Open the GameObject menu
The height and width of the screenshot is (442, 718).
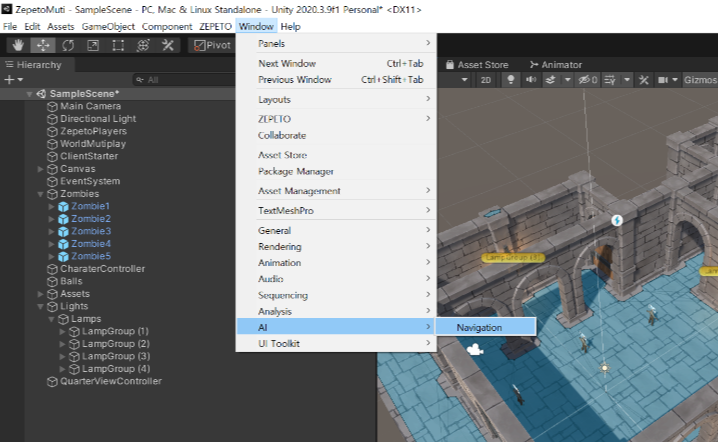[x=108, y=27]
